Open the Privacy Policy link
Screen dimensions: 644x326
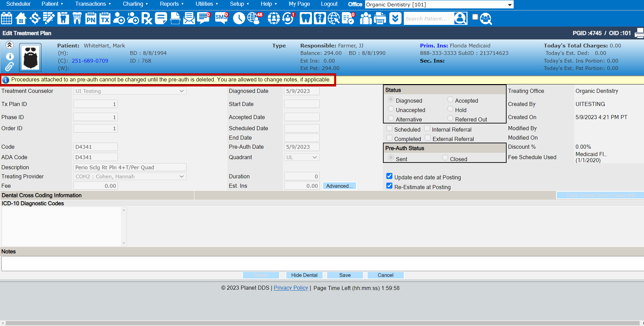(290, 288)
